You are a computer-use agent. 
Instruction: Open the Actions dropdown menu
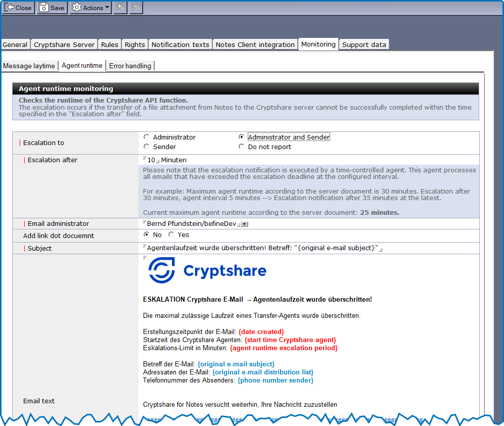coord(90,8)
